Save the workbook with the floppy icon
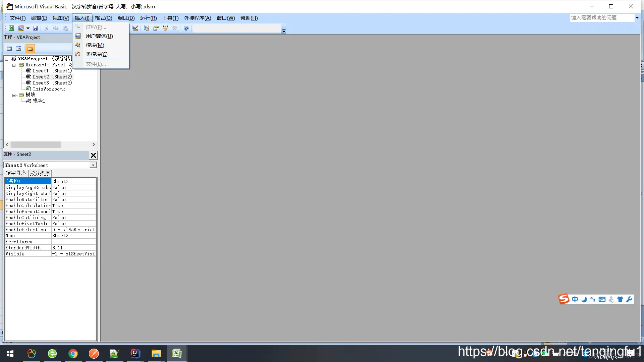The image size is (644, 362). click(x=35, y=28)
